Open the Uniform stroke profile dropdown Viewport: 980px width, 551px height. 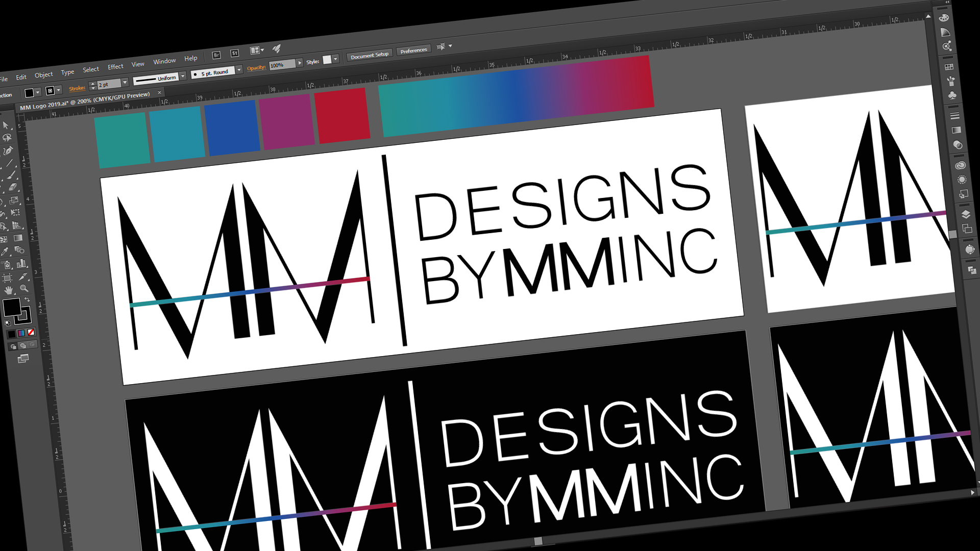[x=183, y=76]
